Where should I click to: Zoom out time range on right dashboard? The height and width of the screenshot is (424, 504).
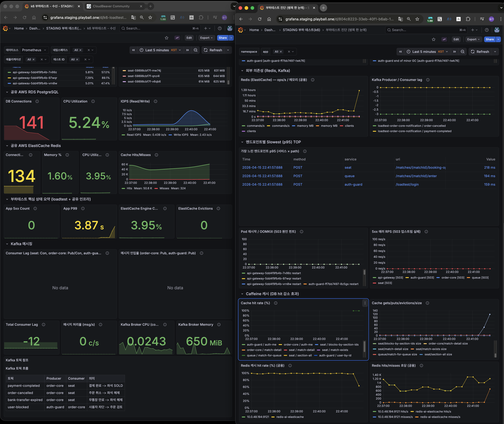(x=462, y=52)
